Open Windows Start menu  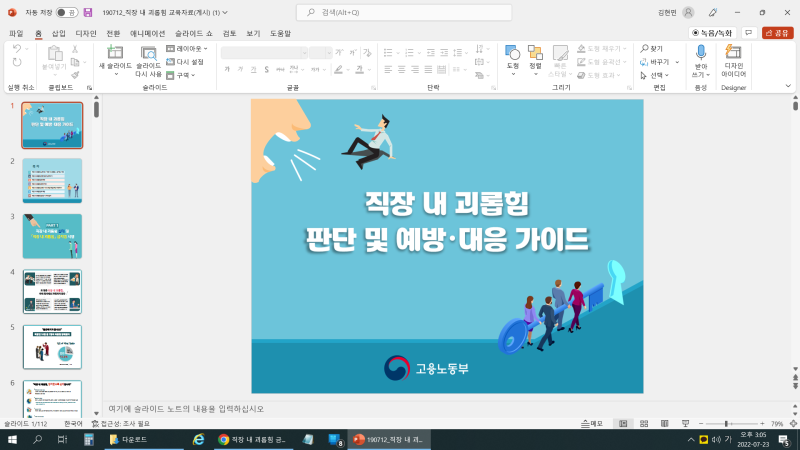point(12,439)
